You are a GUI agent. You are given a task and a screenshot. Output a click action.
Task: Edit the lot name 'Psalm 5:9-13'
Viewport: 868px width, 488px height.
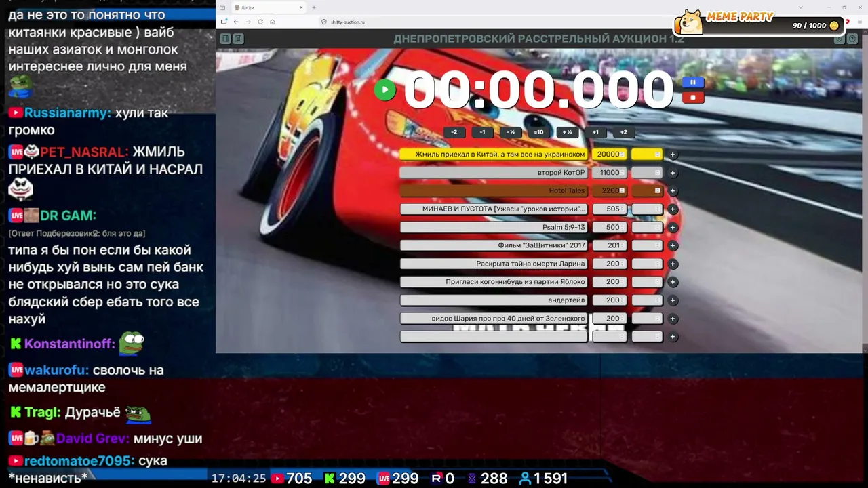(x=494, y=228)
